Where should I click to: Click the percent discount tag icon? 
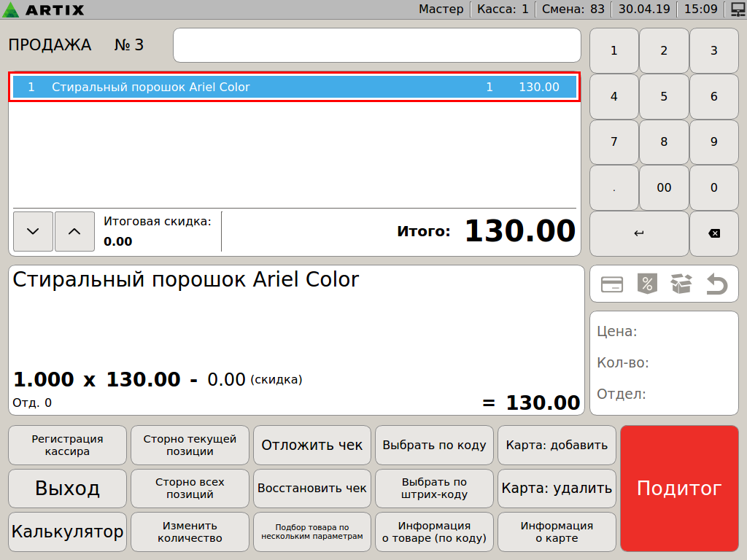click(647, 284)
